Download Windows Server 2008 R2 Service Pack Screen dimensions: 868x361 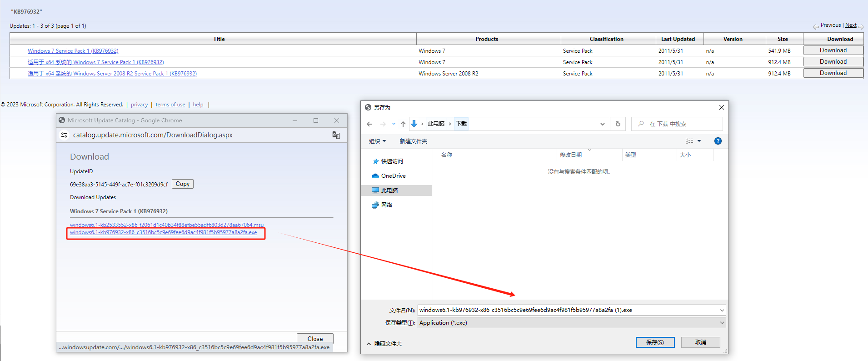click(x=833, y=73)
